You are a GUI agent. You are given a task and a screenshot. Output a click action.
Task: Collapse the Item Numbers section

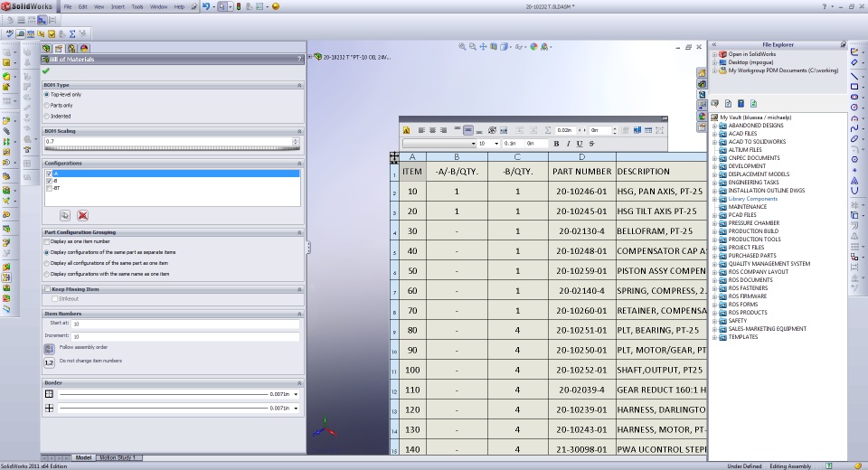coord(299,314)
